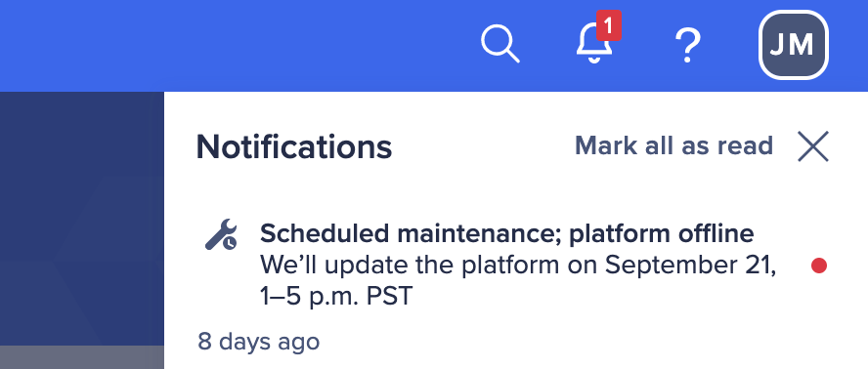Click the Notifications panel heading

click(x=294, y=147)
